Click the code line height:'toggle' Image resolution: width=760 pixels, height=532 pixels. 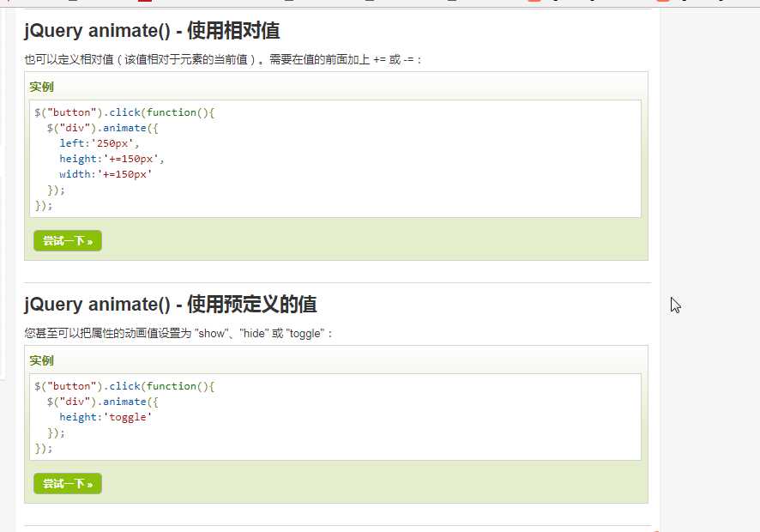(x=106, y=417)
